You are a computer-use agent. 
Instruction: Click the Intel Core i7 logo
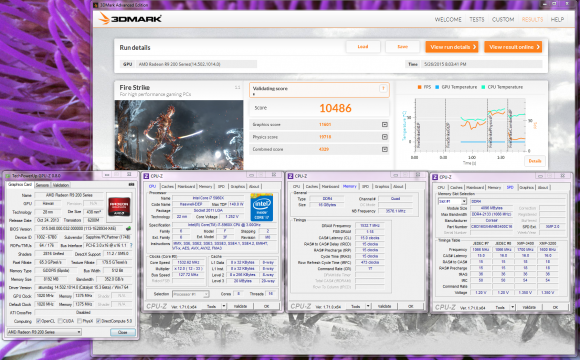pyautogui.click(x=262, y=207)
